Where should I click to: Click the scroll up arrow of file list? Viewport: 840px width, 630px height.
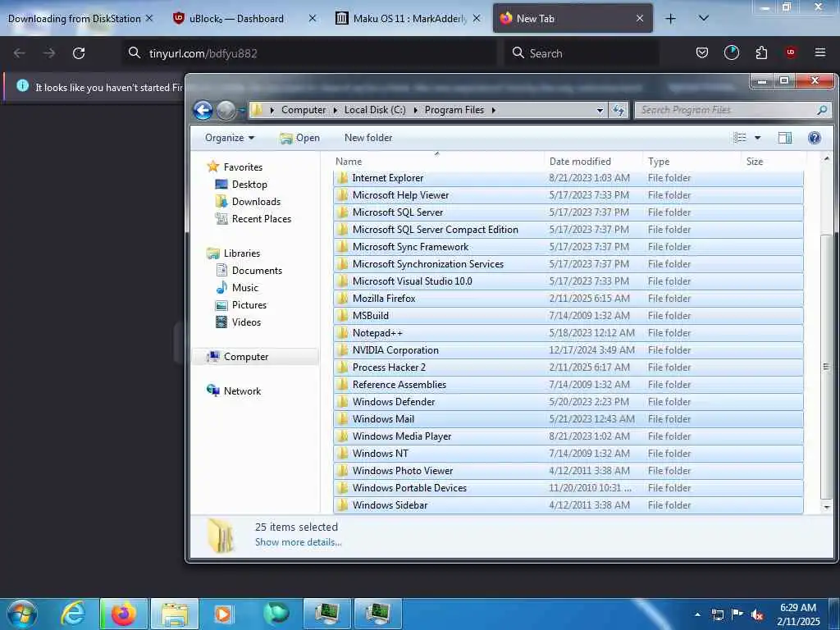(826, 159)
